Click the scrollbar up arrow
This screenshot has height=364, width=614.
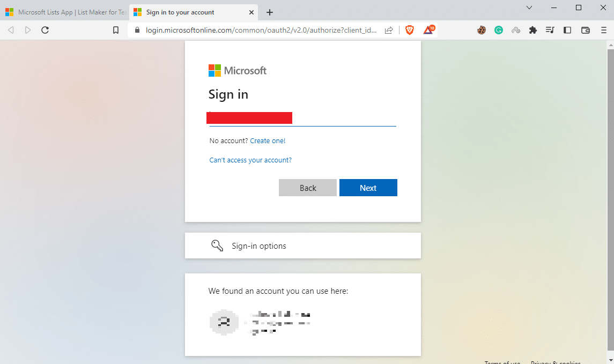click(610, 46)
